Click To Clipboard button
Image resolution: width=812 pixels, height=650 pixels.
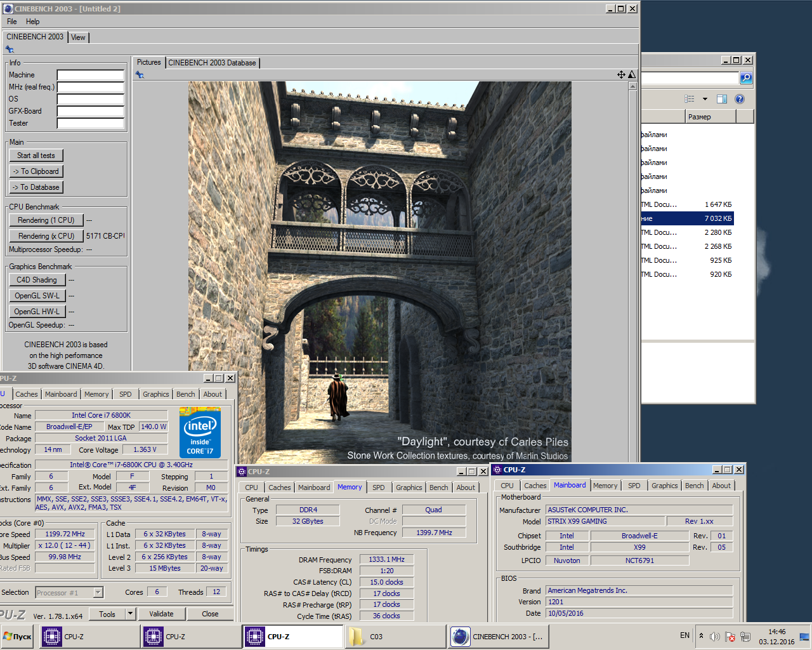36,171
